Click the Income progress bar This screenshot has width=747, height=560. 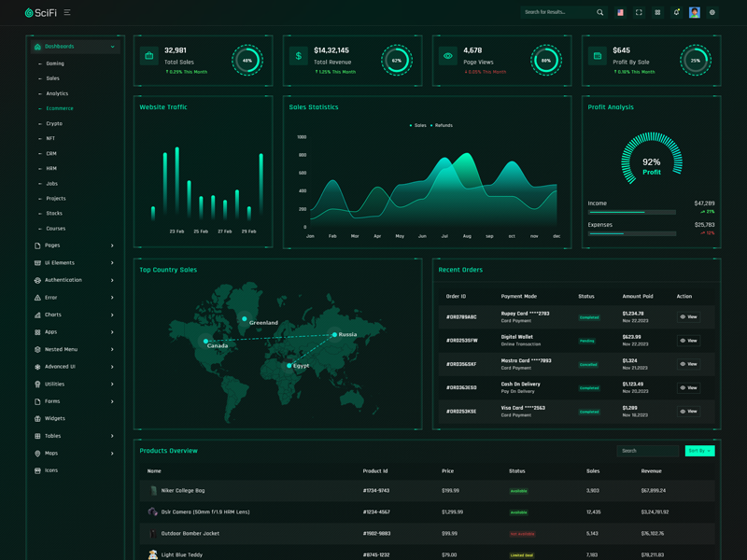[631, 213]
